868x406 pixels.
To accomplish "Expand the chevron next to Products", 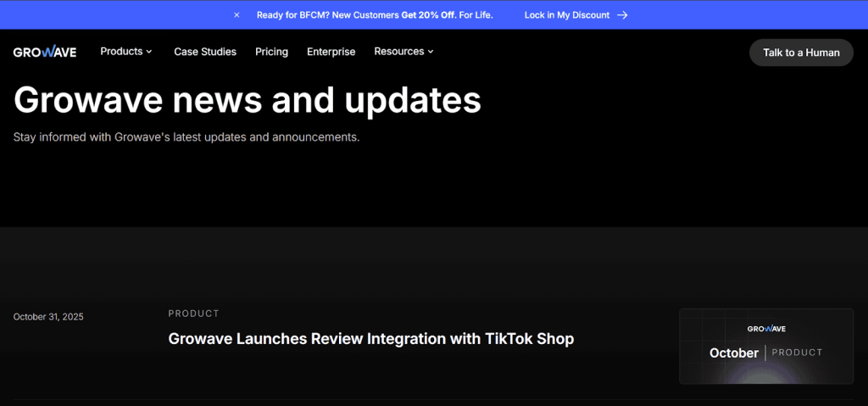I will coord(149,52).
